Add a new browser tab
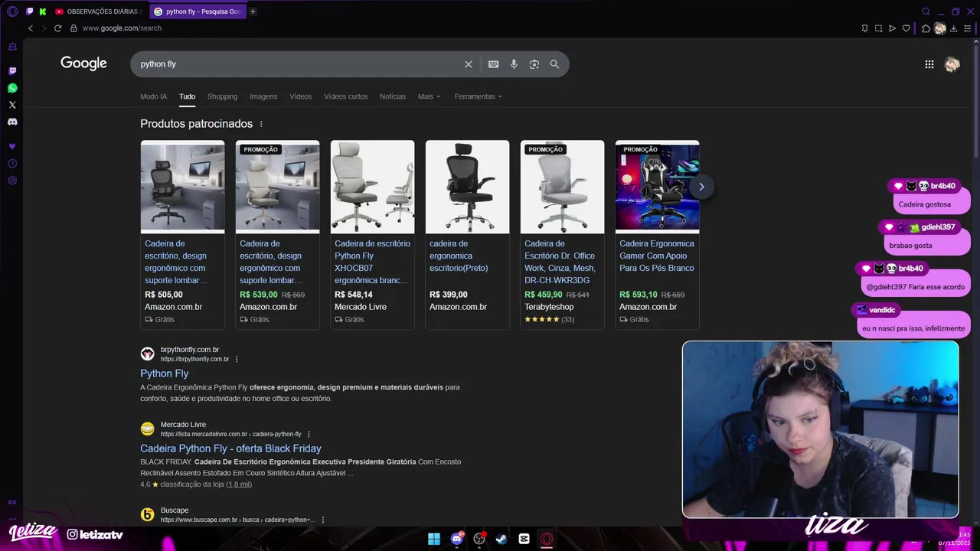This screenshot has width=980, height=551. pos(253,11)
